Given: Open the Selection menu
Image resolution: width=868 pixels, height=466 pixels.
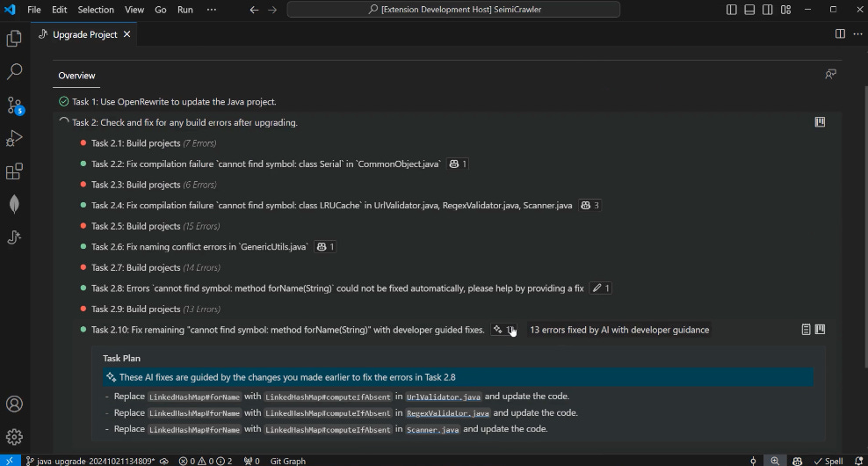Looking at the screenshot, I should (x=96, y=10).
